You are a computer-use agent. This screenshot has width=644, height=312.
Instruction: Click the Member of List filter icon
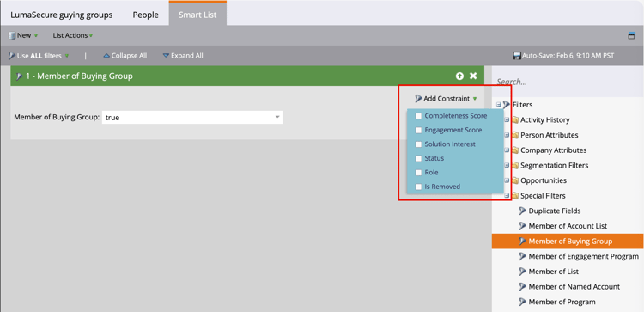522,272
